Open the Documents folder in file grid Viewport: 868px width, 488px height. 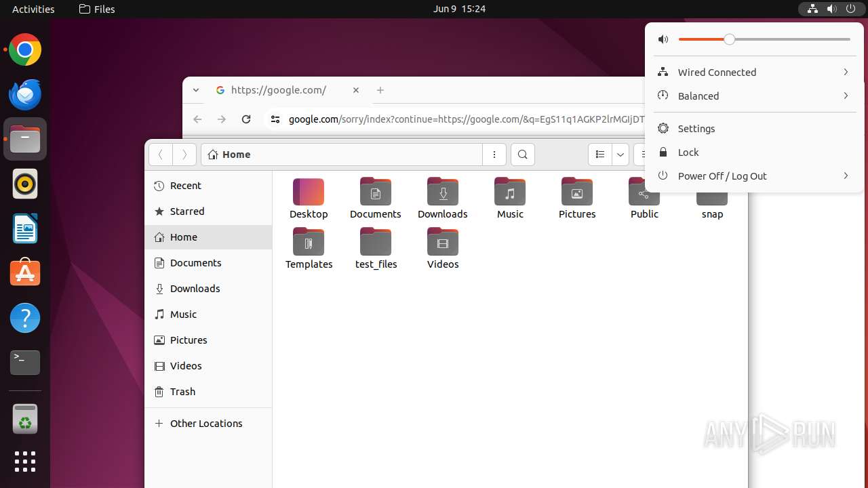pos(376,199)
